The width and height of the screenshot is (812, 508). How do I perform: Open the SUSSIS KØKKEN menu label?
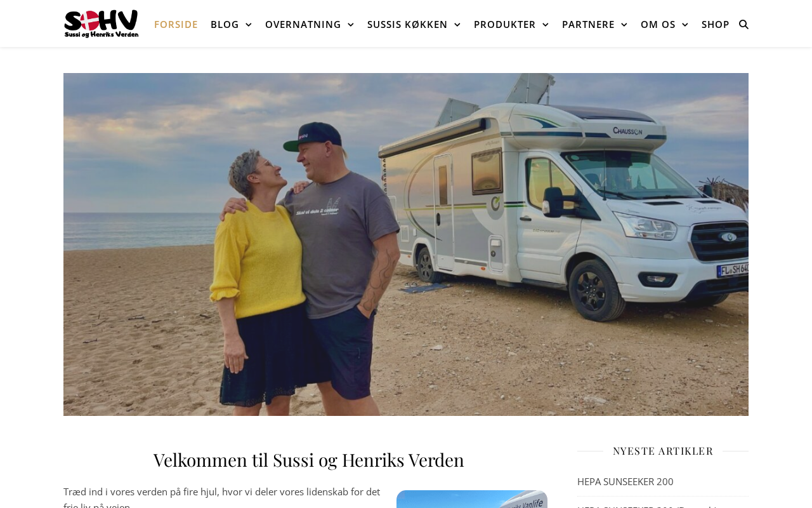click(407, 24)
